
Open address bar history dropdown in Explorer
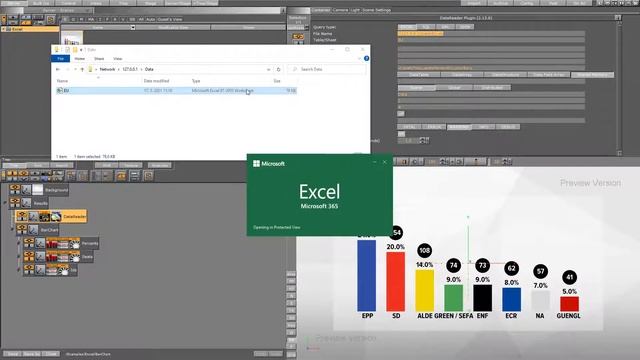coord(268,69)
